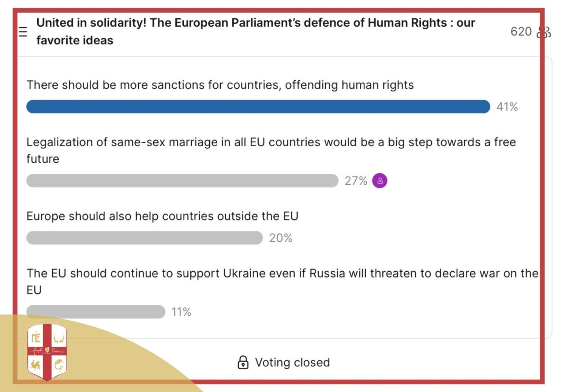Click the red cross crest logo
Screen dimensions: 562x392
coord(47,352)
